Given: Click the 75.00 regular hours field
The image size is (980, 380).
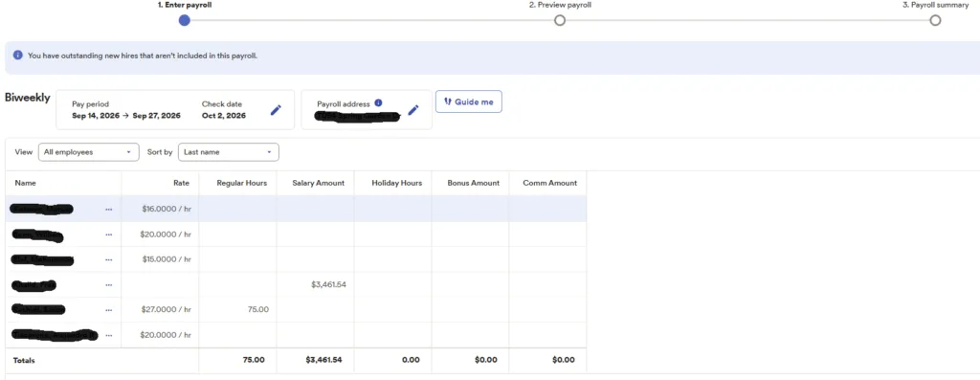Looking at the screenshot, I should point(237,309).
